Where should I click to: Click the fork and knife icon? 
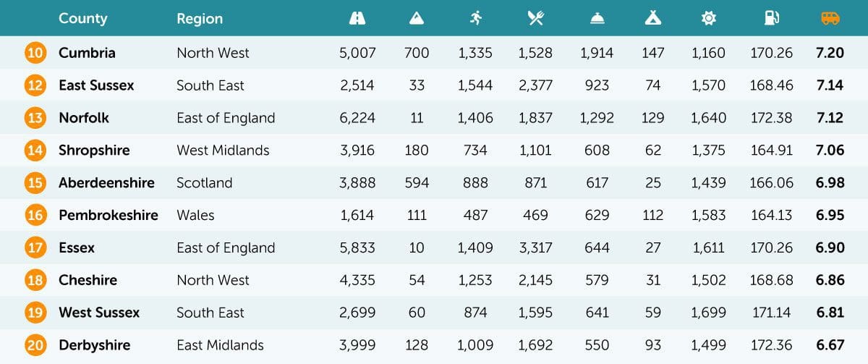coord(535,19)
